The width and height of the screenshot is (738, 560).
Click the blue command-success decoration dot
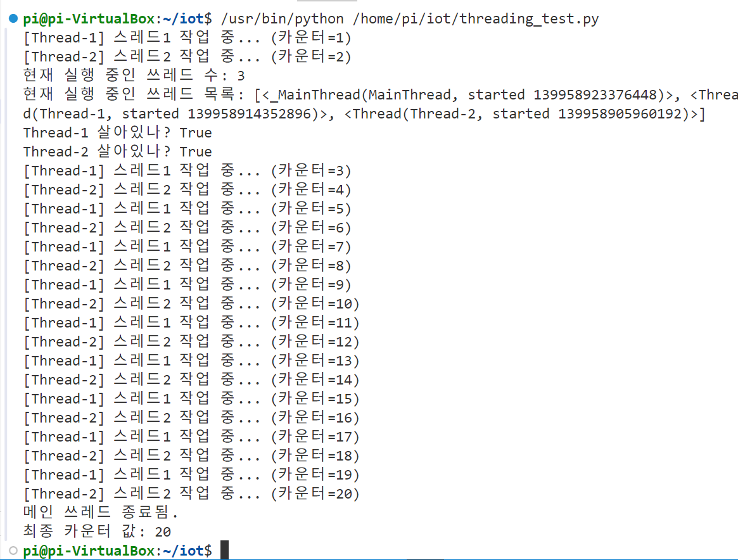(13, 18)
